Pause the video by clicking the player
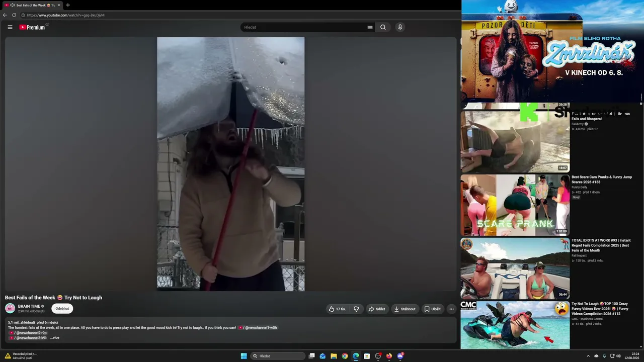 click(x=230, y=164)
